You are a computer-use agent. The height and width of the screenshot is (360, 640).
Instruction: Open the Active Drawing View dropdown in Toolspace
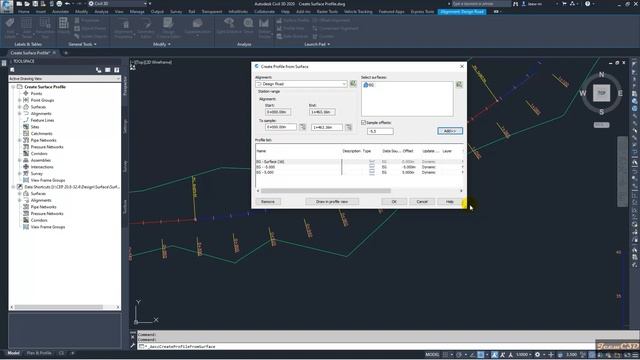coord(64,78)
